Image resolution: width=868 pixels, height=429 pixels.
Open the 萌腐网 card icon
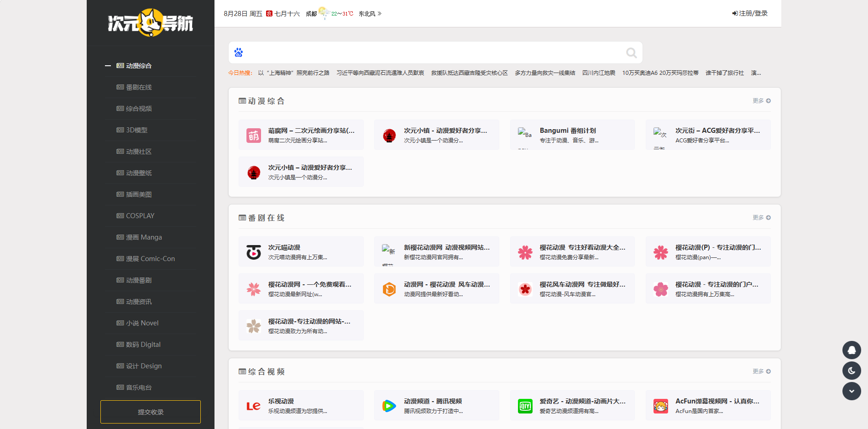pyautogui.click(x=254, y=135)
